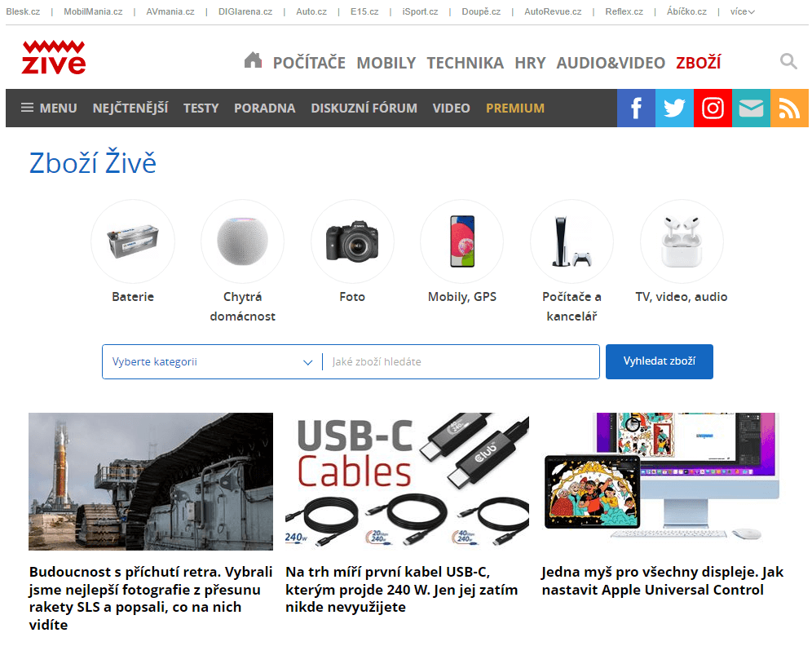The image size is (812, 655).
Task: Go to the home icon in navigation
Action: point(253,60)
